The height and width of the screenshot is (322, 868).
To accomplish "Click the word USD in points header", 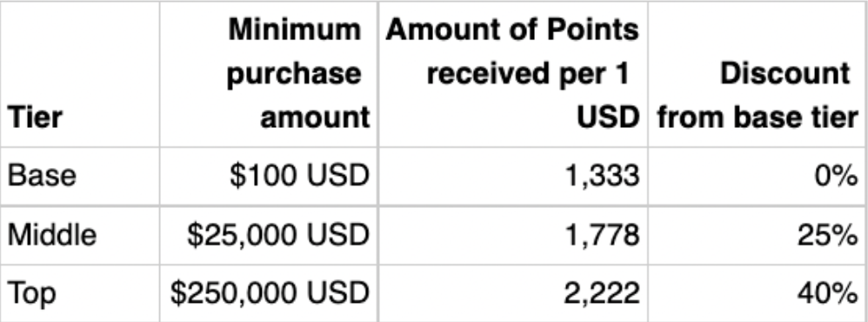I will click(608, 117).
